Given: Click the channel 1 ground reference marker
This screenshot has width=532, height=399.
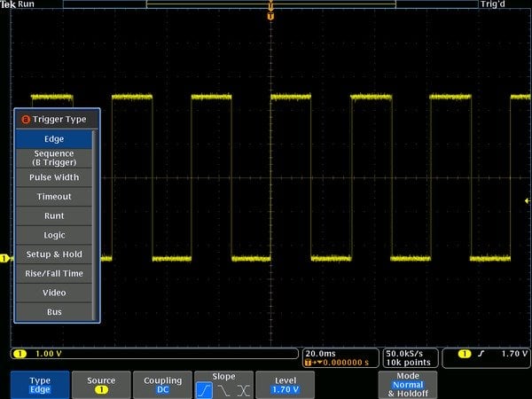Looking at the screenshot, I should click(4, 259).
